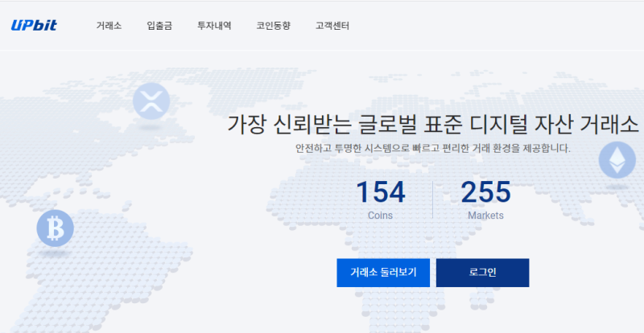Click the Coins label
This screenshot has width=644, height=333.
[380, 215]
